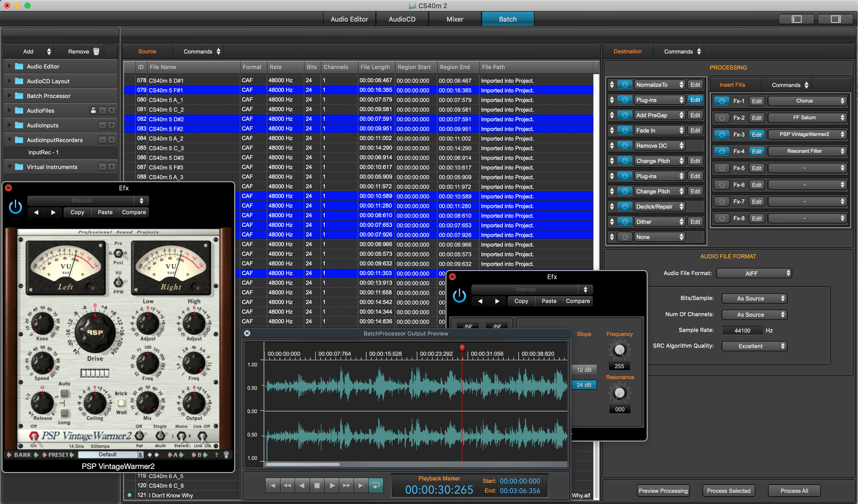
Task: Click the left sidebar layout icon
Action: (x=796, y=19)
